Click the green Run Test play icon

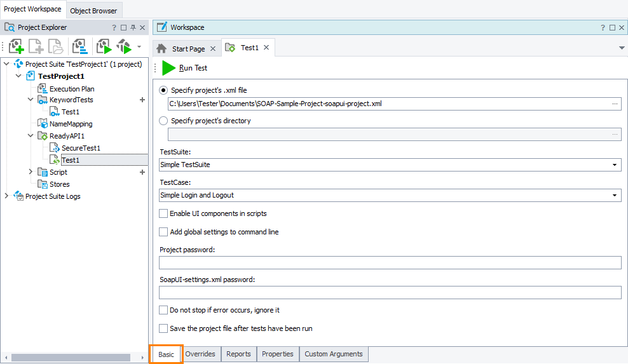pos(168,68)
